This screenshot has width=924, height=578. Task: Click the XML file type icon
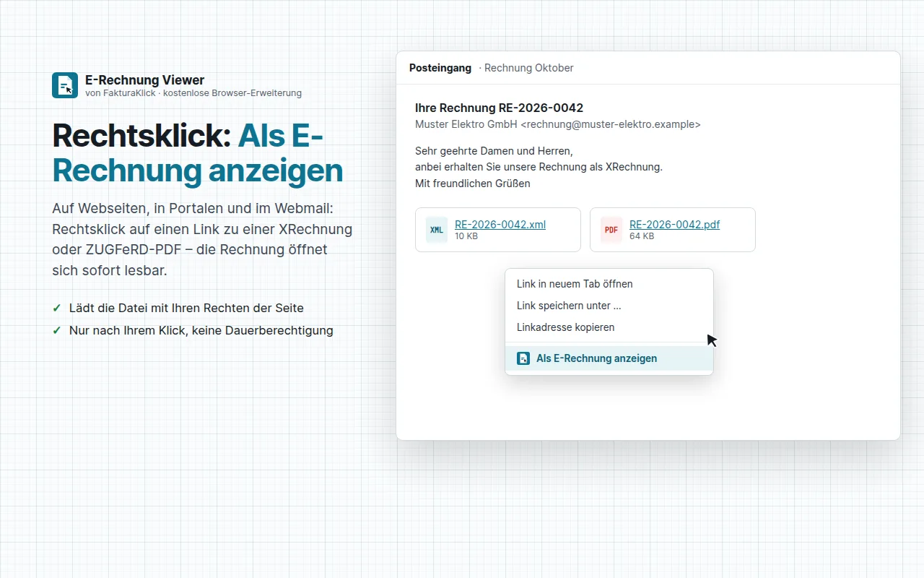(x=437, y=230)
